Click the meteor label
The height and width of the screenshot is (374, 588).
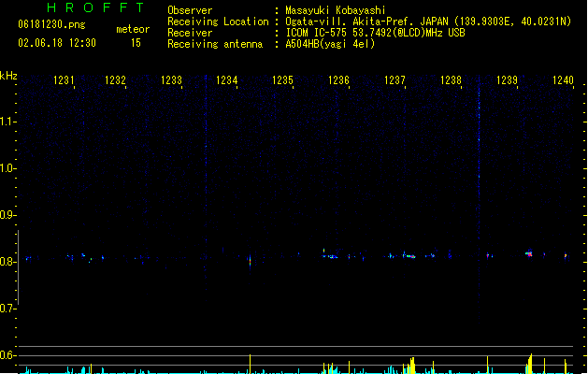133,29
